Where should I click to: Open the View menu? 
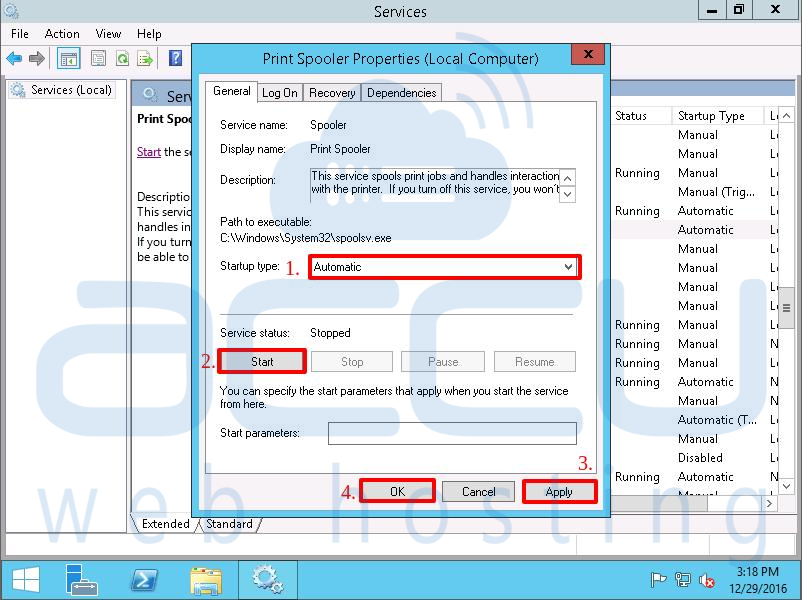tap(108, 34)
